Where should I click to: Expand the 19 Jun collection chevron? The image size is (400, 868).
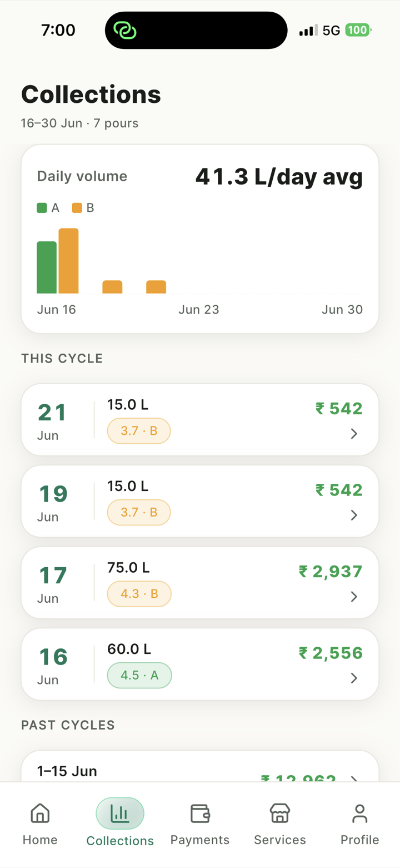[354, 515]
